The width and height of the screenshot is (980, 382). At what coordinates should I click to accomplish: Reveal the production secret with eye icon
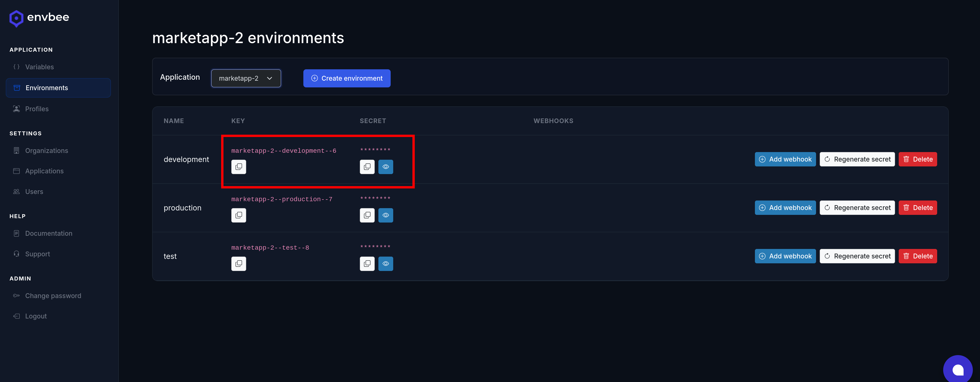(386, 215)
